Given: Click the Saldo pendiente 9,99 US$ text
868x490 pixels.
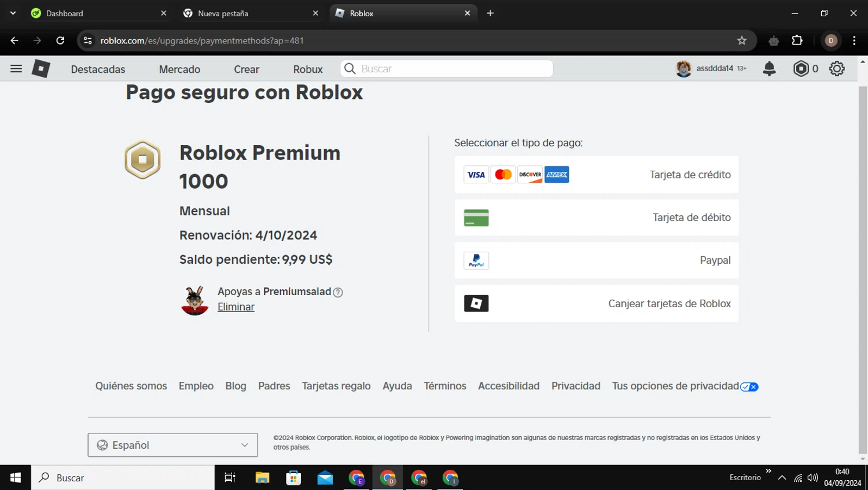Looking at the screenshot, I should tap(256, 260).
